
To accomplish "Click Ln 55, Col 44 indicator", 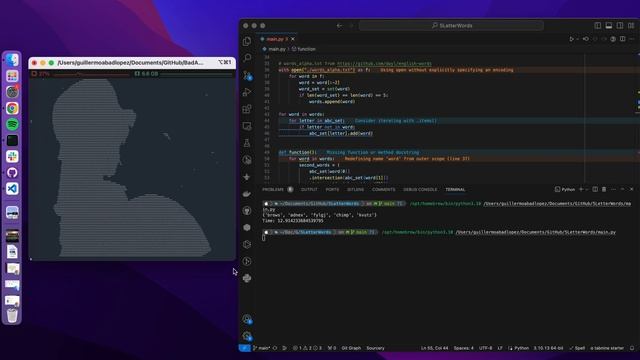I will (x=434, y=348).
